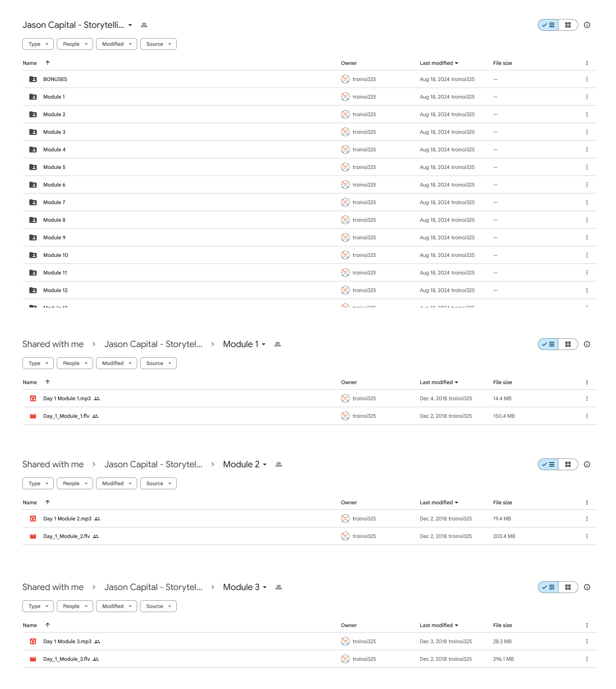Open Source filter in Module 3 panel
616x689 pixels.
tap(158, 606)
